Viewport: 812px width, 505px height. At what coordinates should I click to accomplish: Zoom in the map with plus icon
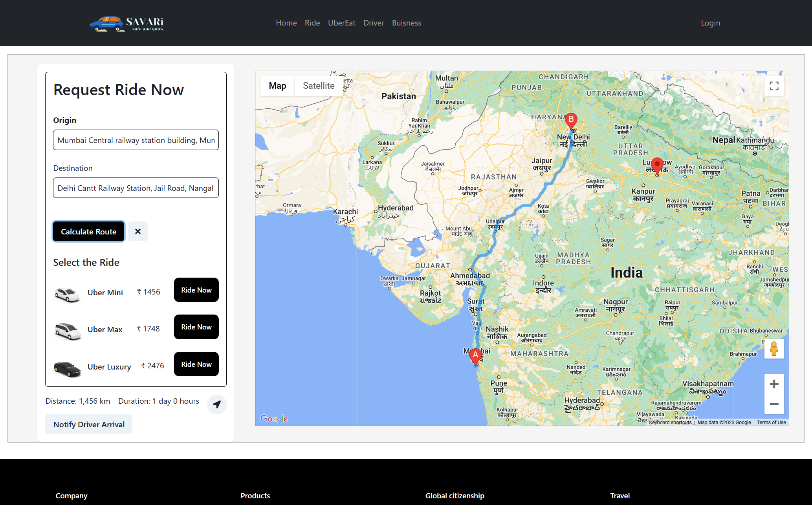(774, 384)
